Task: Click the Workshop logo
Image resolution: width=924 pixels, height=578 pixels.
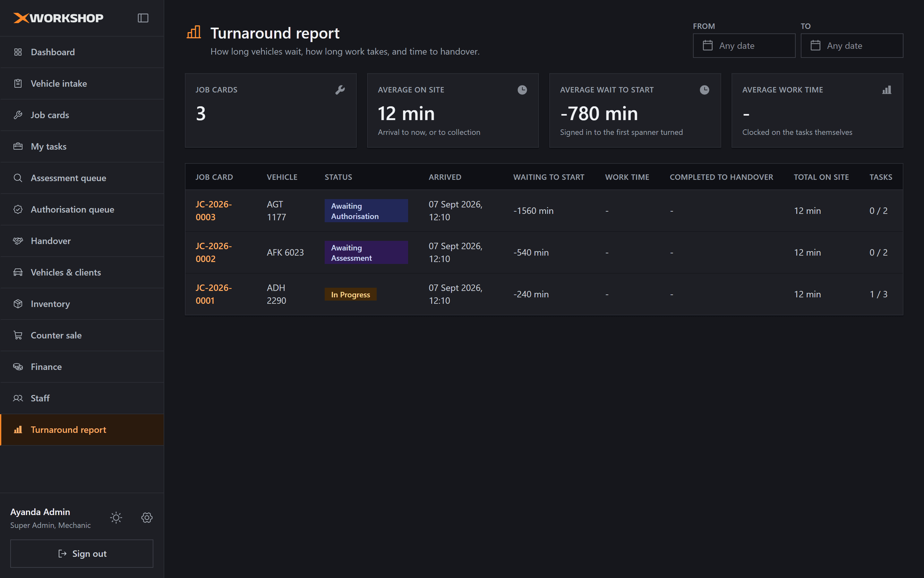Action: pos(58,18)
